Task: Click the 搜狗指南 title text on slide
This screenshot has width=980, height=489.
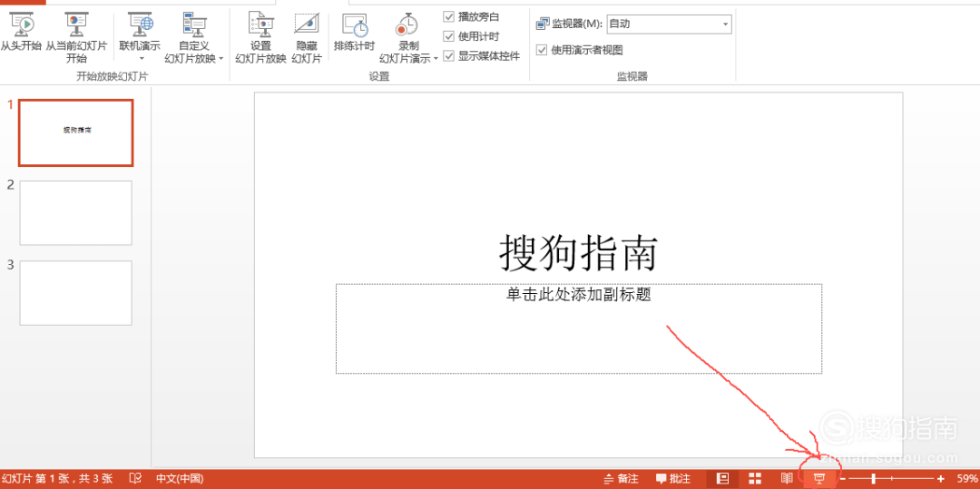Action: 579,253
